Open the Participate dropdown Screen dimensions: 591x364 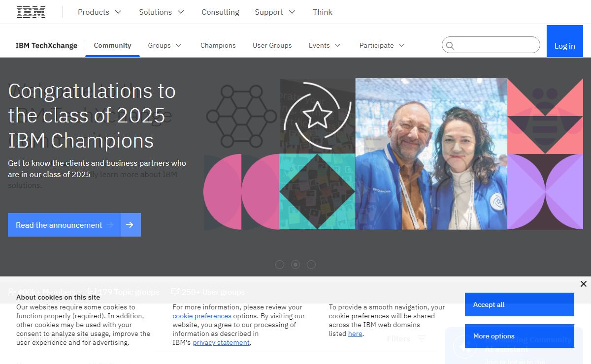click(382, 45)
